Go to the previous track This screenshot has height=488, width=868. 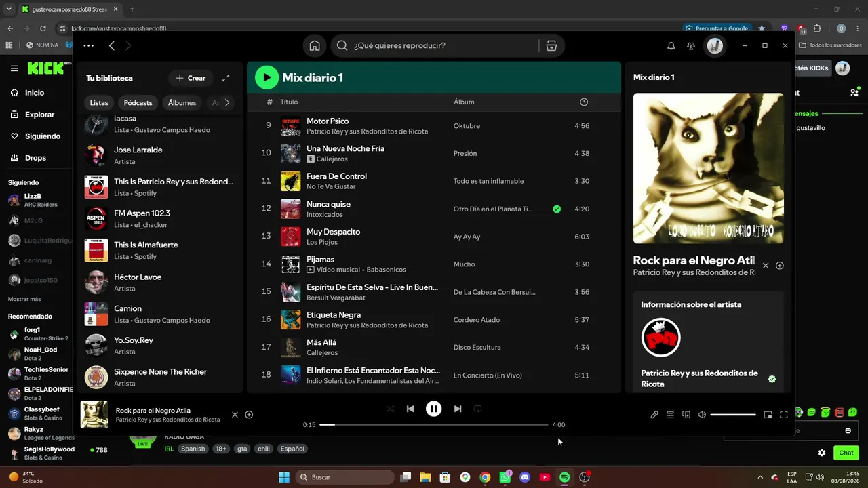tap(410, 409)
